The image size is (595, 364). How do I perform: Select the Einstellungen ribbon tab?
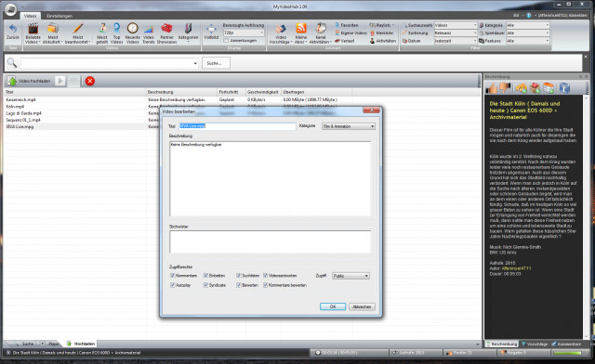(59, 16)
